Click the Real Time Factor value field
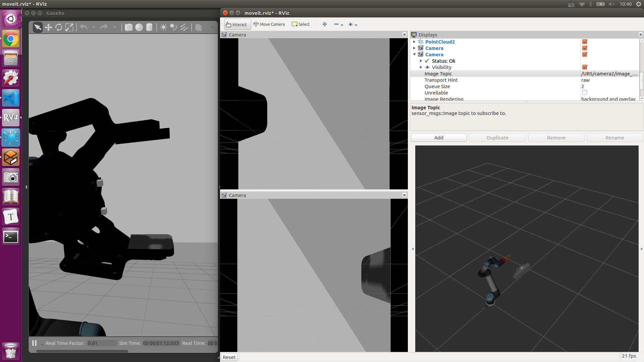 click(x=102, y=343)
